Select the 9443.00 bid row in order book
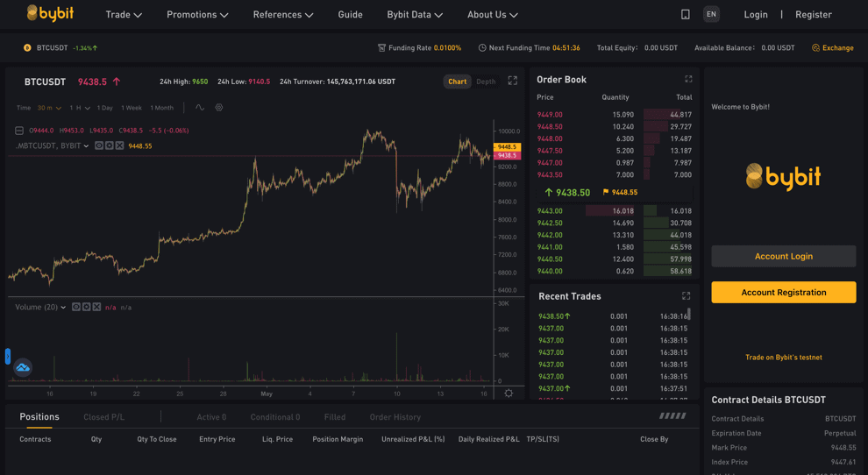Screen dimensions: 868x475 tap(614, 211)
